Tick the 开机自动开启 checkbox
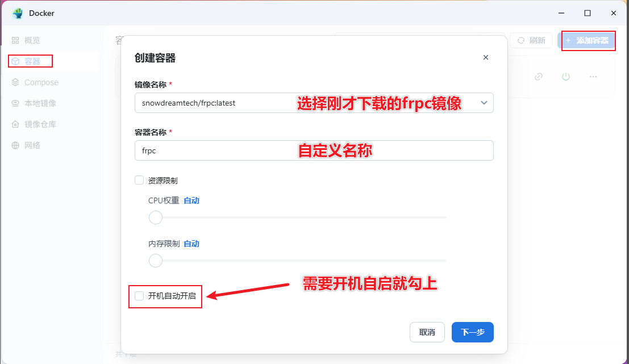The height and width of the screenshot is (364, 629). coord(139,296)
